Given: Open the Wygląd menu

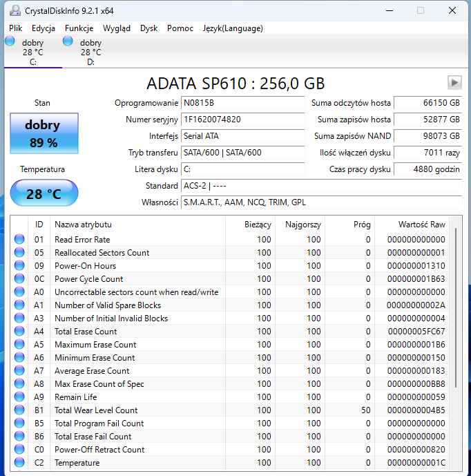Looking at the screenshot, I should click(117, 28).
